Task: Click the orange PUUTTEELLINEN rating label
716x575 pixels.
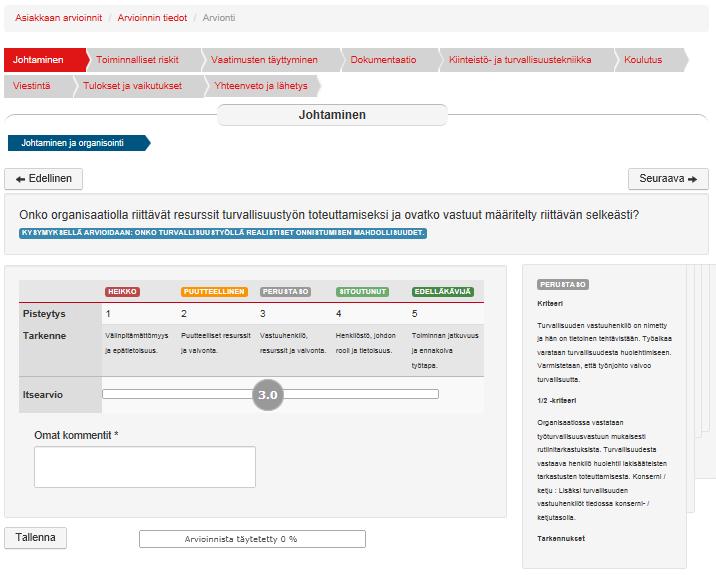Action: [214, 291]
